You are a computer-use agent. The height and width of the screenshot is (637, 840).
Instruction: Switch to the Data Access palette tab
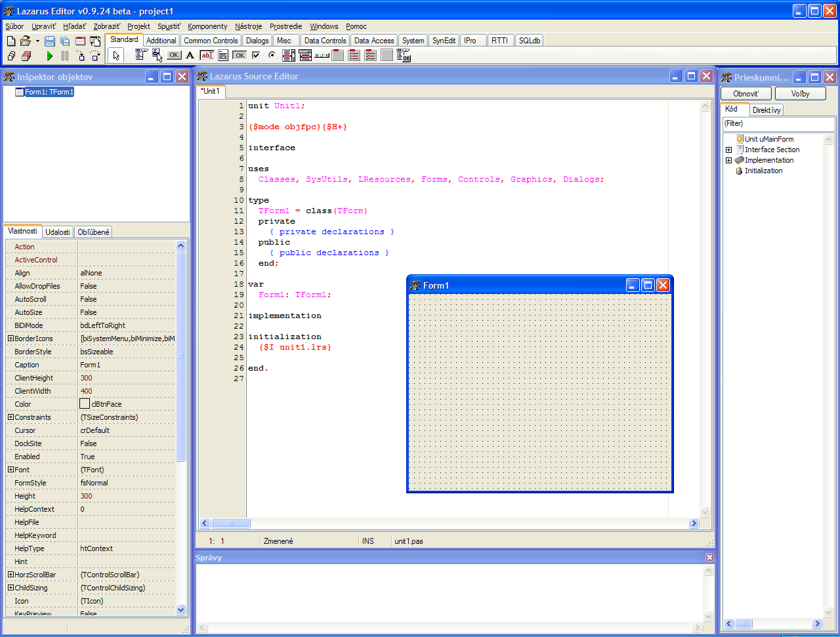[374, 41]
